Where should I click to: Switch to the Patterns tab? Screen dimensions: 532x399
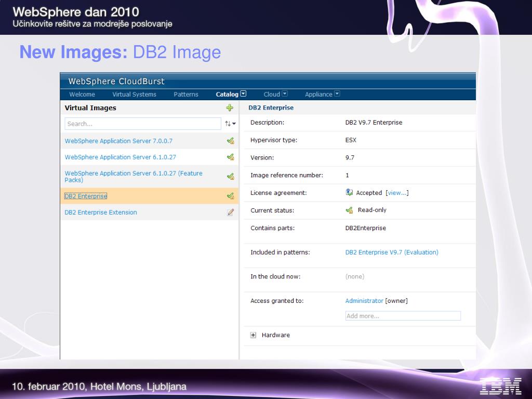[x=186, y=95]
